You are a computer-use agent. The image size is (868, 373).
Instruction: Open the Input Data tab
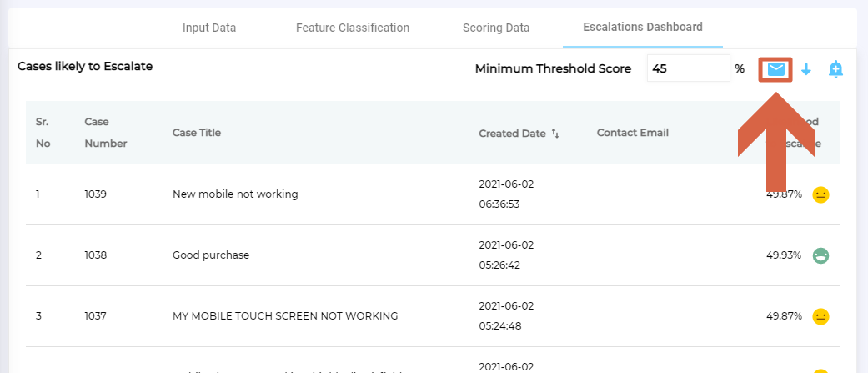coord(209,28)
